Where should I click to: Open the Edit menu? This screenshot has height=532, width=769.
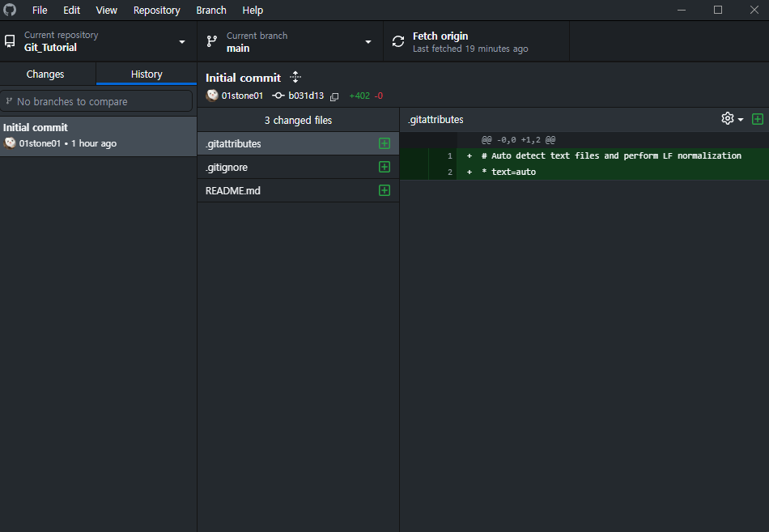(71, 11)
